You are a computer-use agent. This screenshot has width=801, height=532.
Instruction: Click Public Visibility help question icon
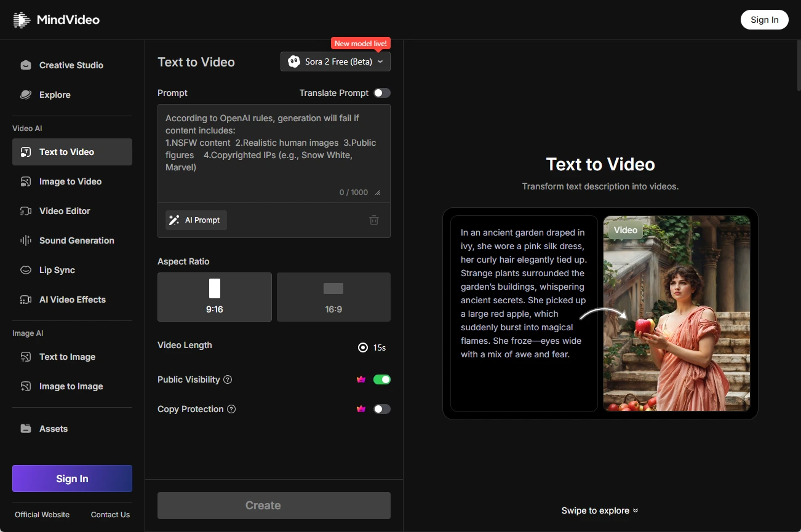[228, 379]
